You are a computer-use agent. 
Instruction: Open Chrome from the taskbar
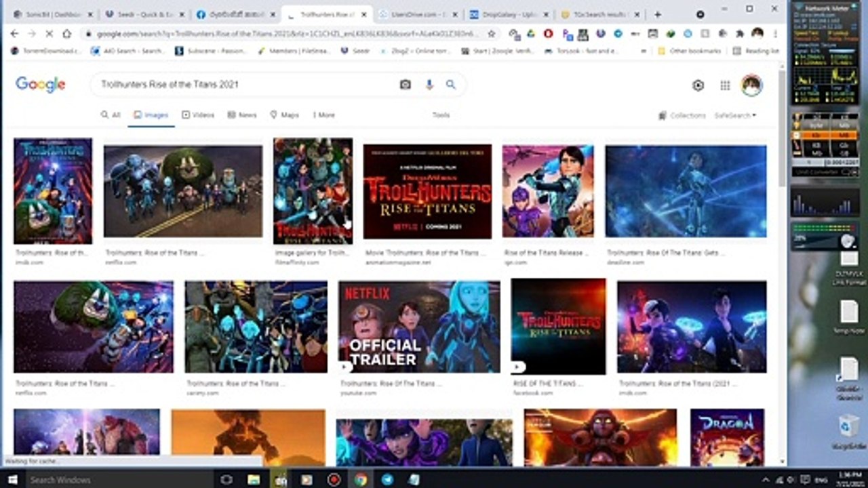360,479
